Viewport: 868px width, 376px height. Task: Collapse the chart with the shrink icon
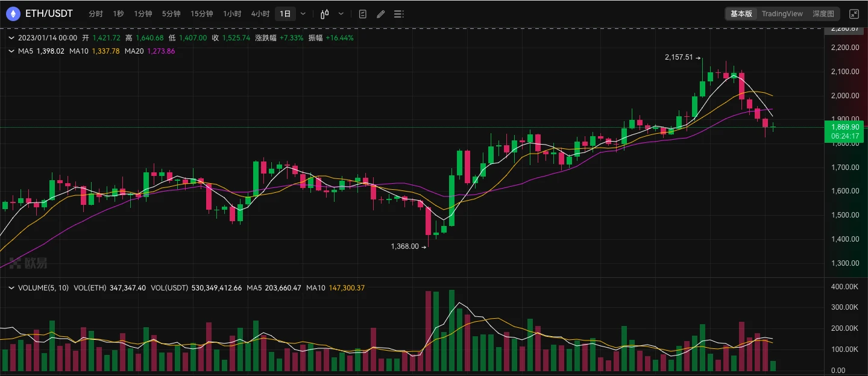coord(854,14)
